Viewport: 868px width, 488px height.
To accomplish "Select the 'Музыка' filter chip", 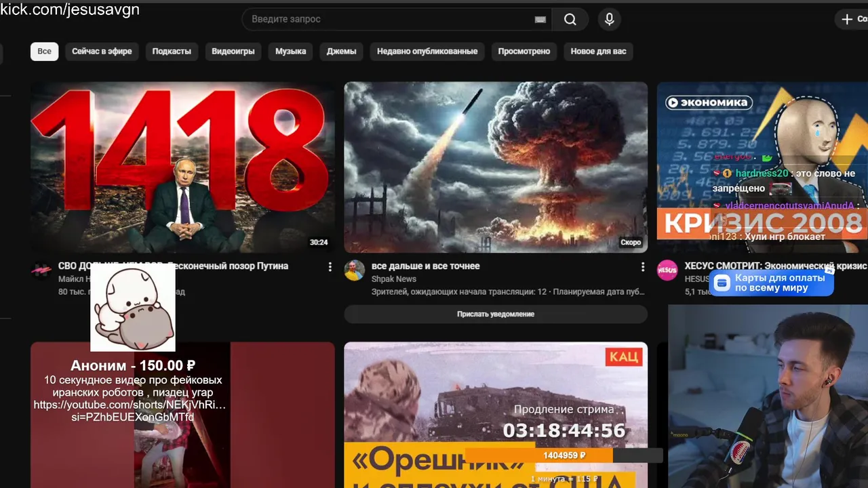I will tap(290, 52).
